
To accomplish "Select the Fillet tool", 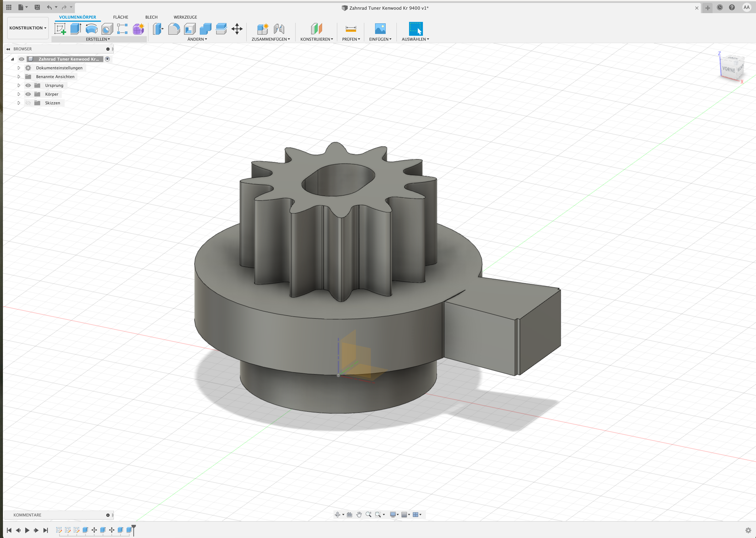I will click(x=174, y=28).
